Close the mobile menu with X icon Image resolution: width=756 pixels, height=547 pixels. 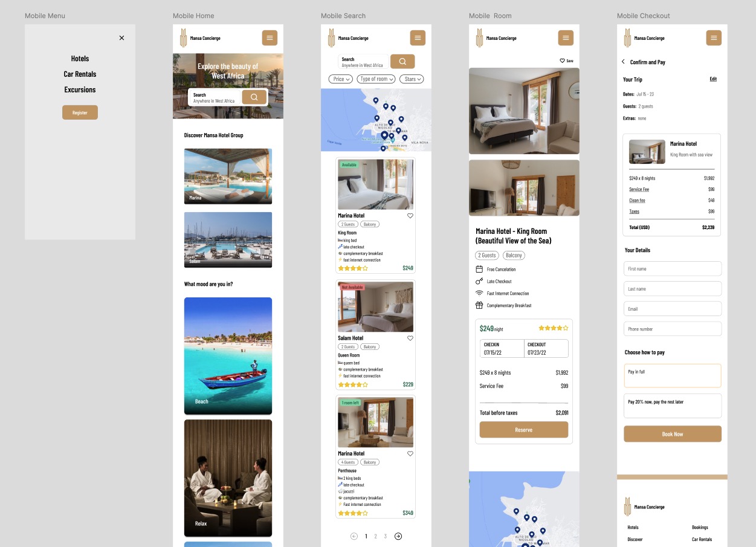121,38
